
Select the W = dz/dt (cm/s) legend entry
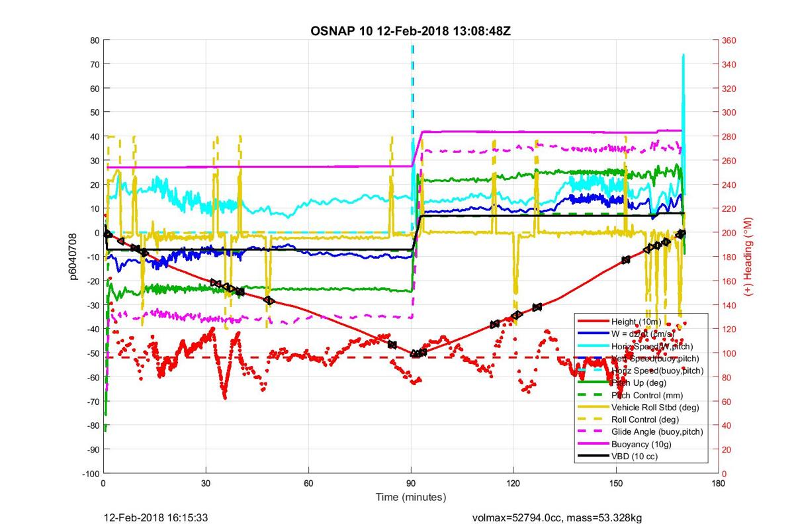(x=642, y=333)
